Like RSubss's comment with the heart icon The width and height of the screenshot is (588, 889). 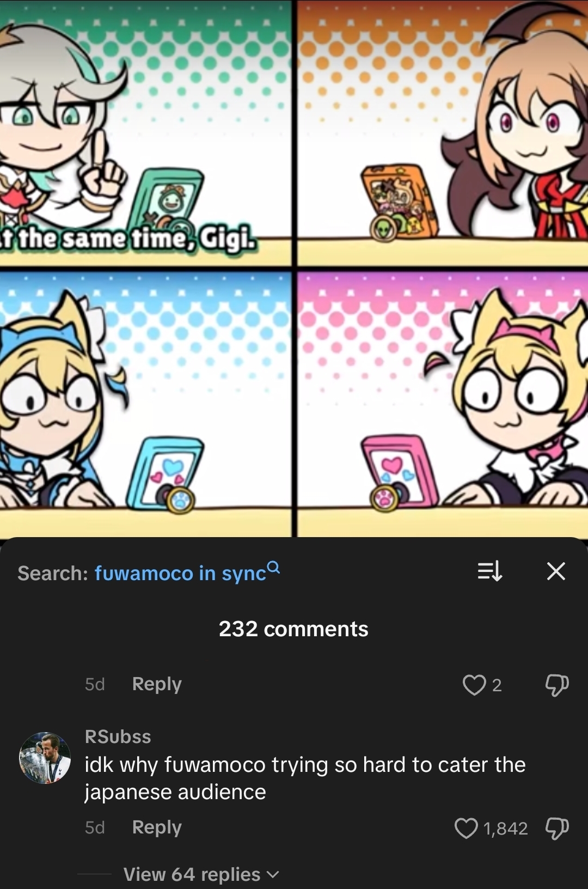pos(465,829)
